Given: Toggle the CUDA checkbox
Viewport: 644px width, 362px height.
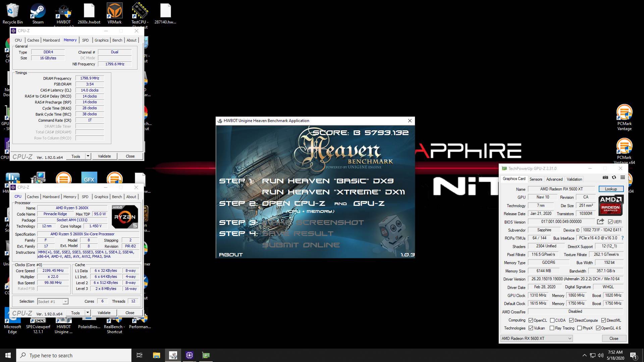Looking at the screenshot, I should (x=552, y=320).
